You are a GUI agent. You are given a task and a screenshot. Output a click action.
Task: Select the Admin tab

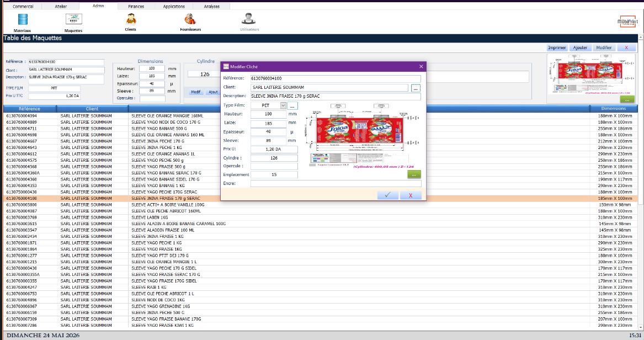pos(98,6)
